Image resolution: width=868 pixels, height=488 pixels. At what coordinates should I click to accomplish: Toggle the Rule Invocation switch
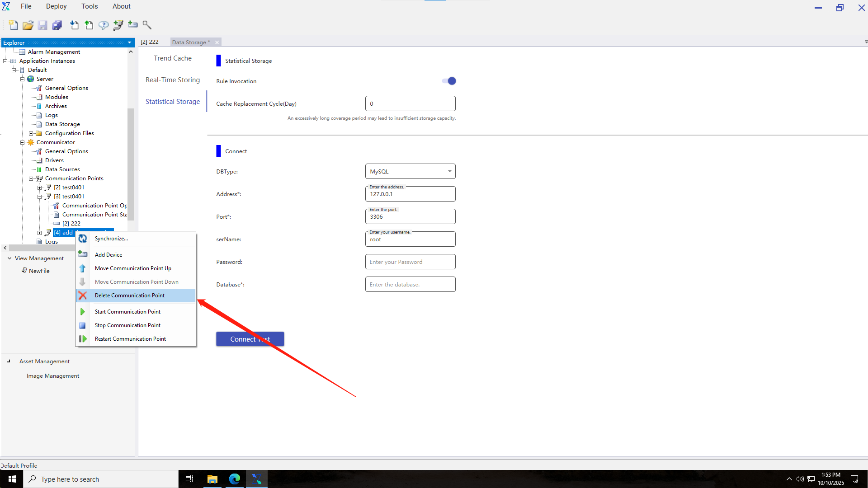tap(449, 81)
